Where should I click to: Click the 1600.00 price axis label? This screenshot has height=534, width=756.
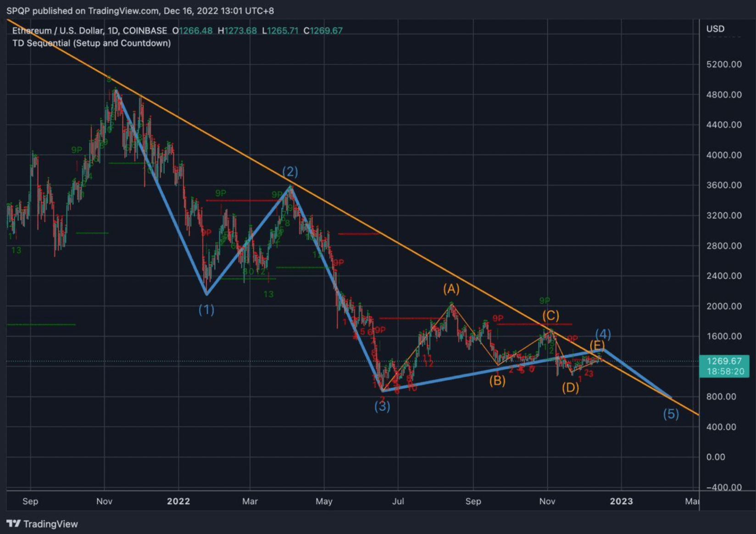(724, 336)
